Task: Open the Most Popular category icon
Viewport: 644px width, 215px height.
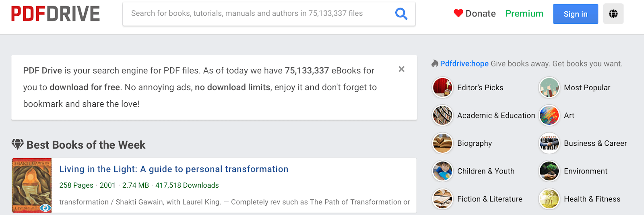Action: tap(549, 87)
